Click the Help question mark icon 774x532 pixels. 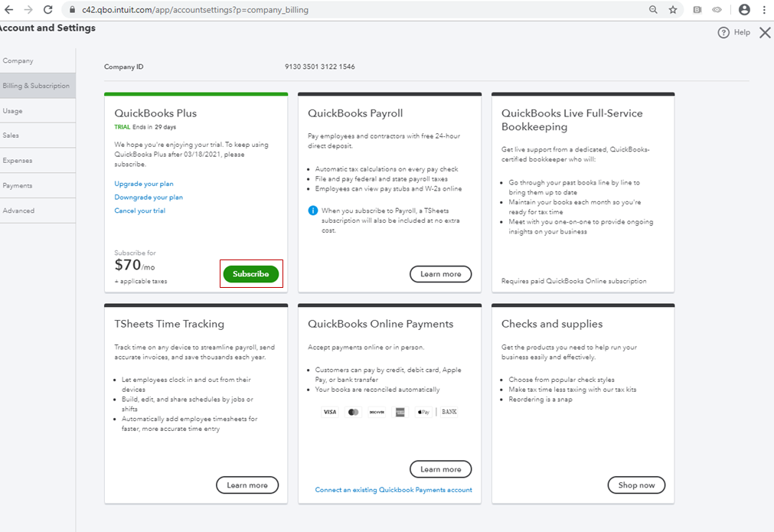pyautogui.click(x=723, y=33)
